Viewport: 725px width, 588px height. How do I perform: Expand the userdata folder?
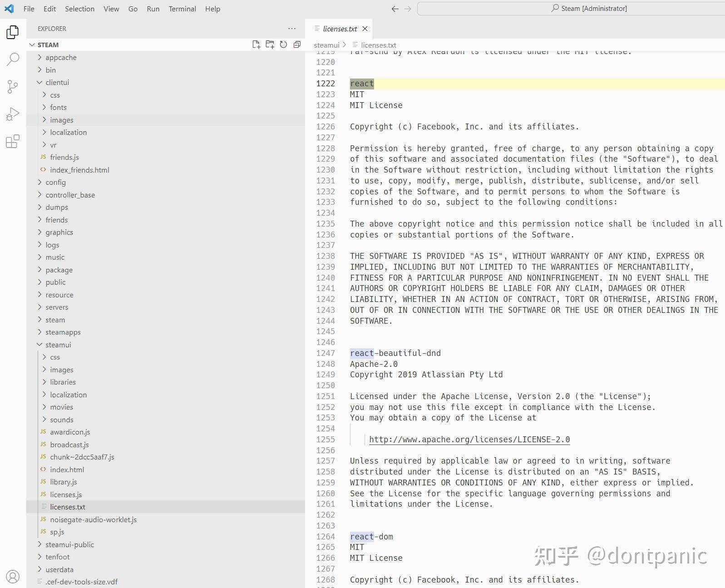(x=59, y=569)
